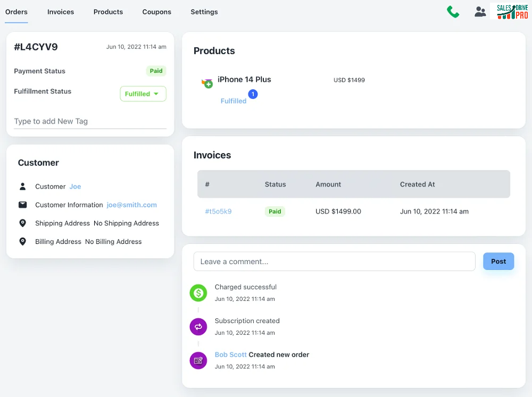Open the users/contacts icon in header

pyautogui.click(x=480, y=12)
